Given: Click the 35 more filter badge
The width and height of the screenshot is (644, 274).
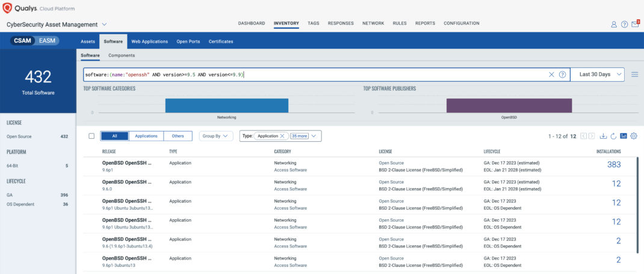Looking at the screenshot, I should coord(299,136).
